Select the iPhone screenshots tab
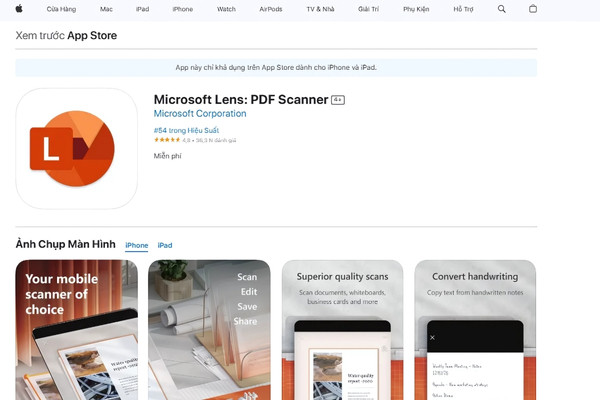This screenshot has width=600, height=400. (137, 245)
